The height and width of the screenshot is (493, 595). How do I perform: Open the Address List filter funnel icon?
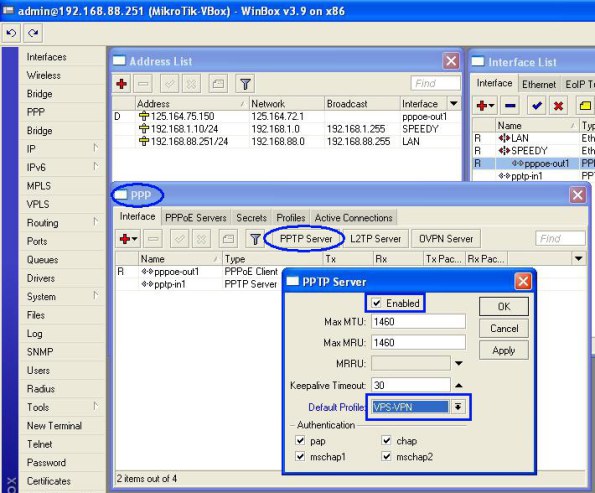point(245,83)
